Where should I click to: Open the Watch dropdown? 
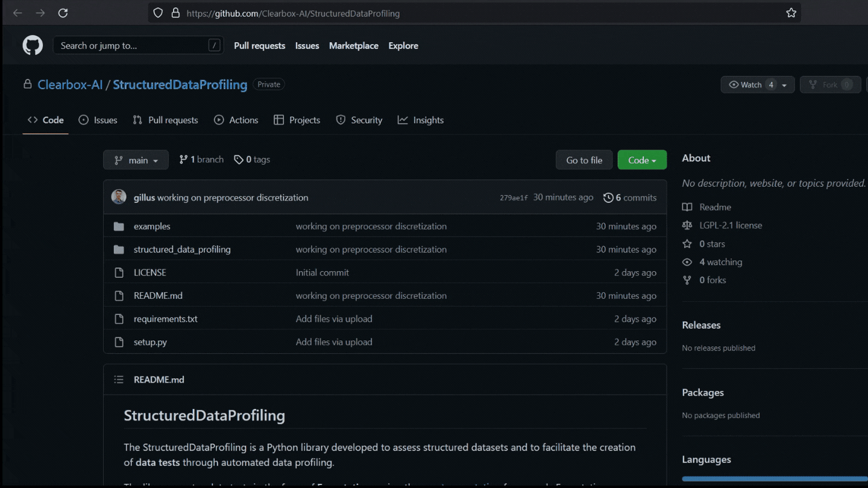pos(758,85)
